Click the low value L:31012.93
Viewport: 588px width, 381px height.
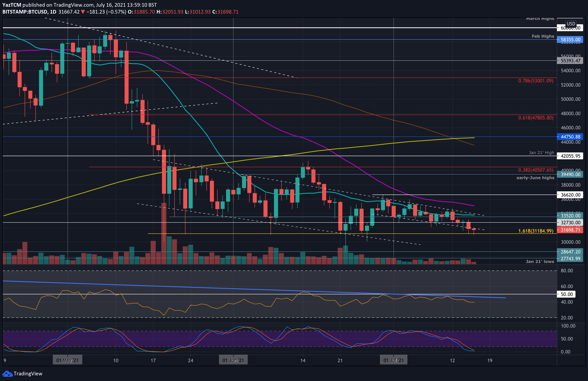[198, 12]
